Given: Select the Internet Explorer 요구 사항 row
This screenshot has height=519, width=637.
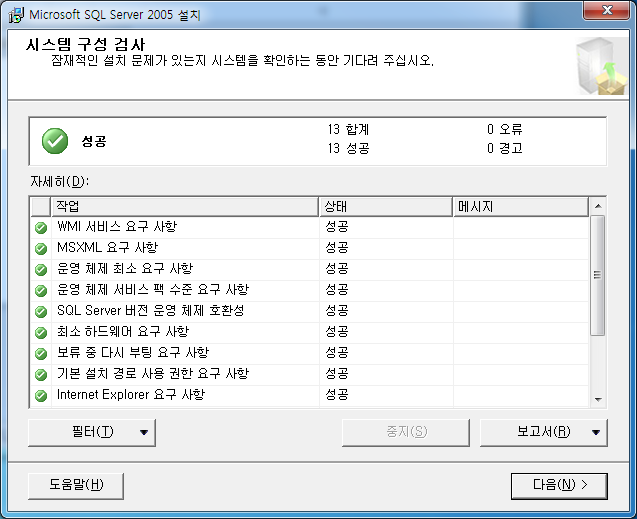Looking at the screenshot, I should coord(310,396).
